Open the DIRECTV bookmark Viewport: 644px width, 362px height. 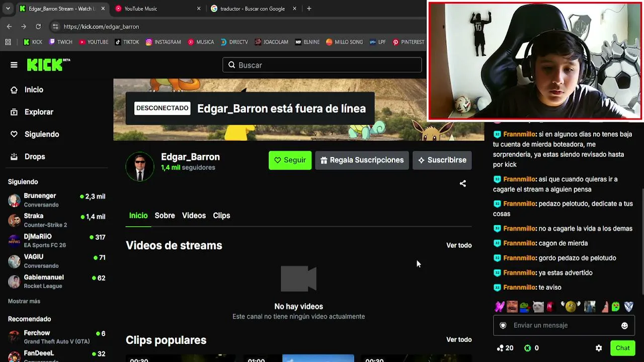click(x=234, y=42)
